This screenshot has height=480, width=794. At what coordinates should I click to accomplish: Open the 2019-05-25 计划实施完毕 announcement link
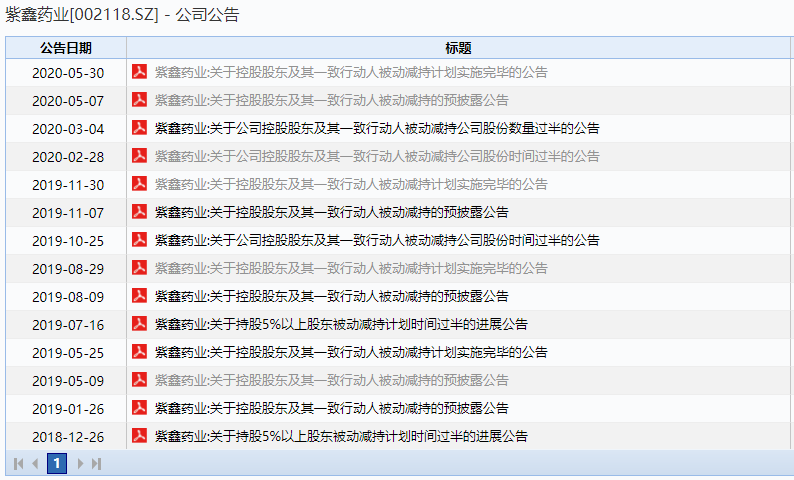pos(351,352)
